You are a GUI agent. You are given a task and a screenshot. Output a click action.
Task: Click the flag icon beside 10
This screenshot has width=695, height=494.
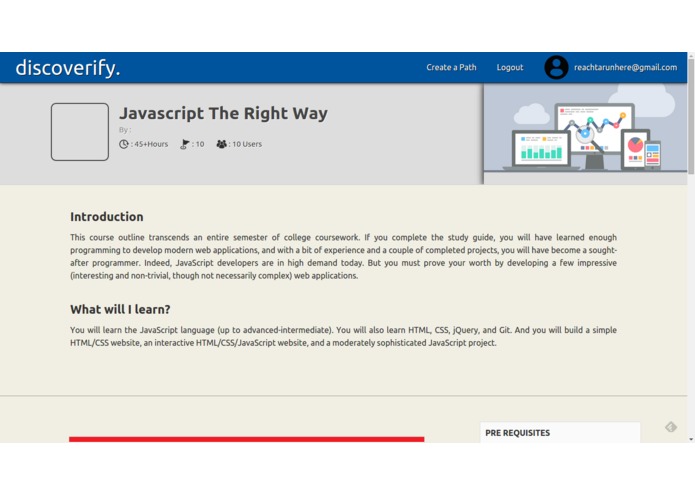184,144
